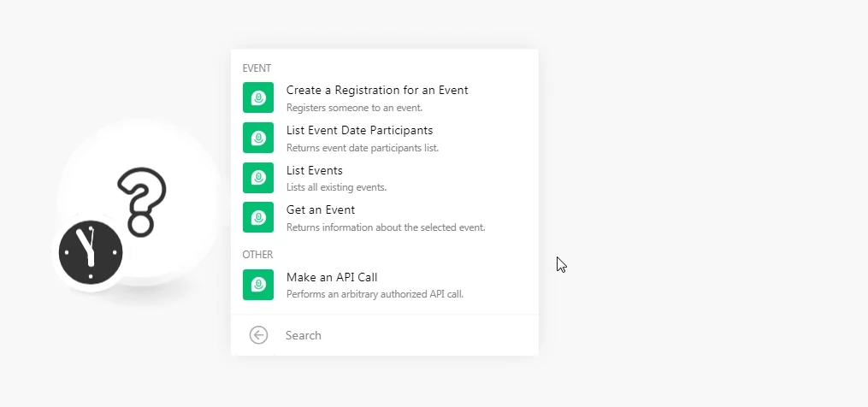Focus the Search input field

coord(407,335)
